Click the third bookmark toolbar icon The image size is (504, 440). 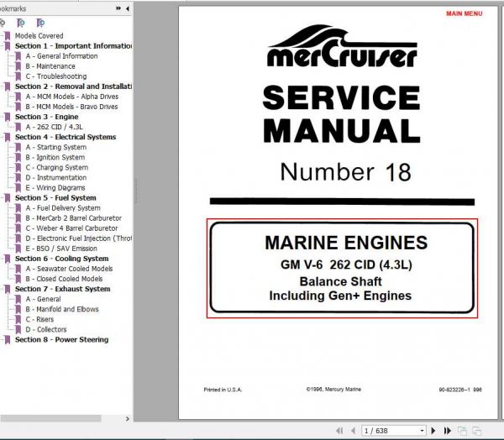pyautogui.click(x=40, y=23)
